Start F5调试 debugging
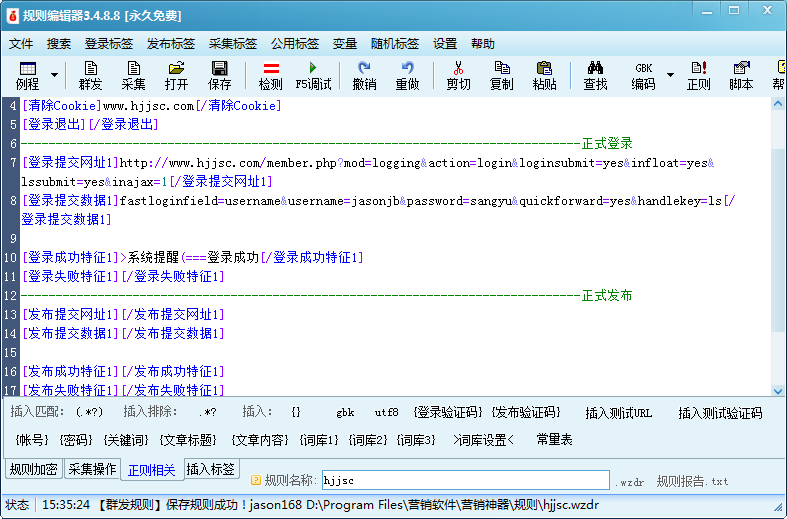Viewport: 787px width, 519px height. coord(313,76)
